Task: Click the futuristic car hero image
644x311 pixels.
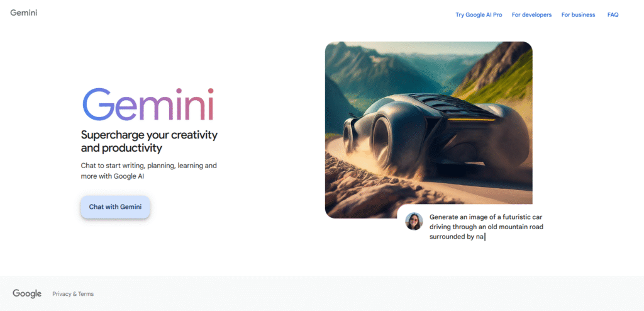Action: pos(429,130)
